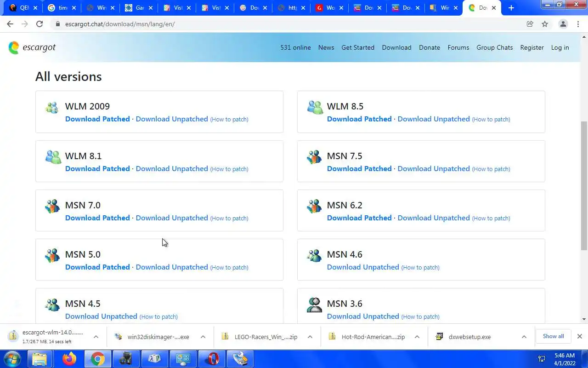Screen dimensions: 588x368
Task: Click the MSN 7.0 buddy icon
Action: (52, 206)
